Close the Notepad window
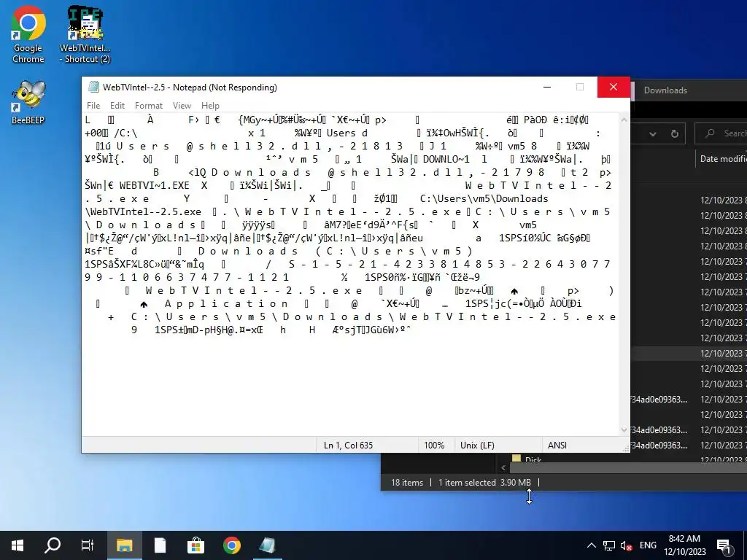 coord(614,87)
